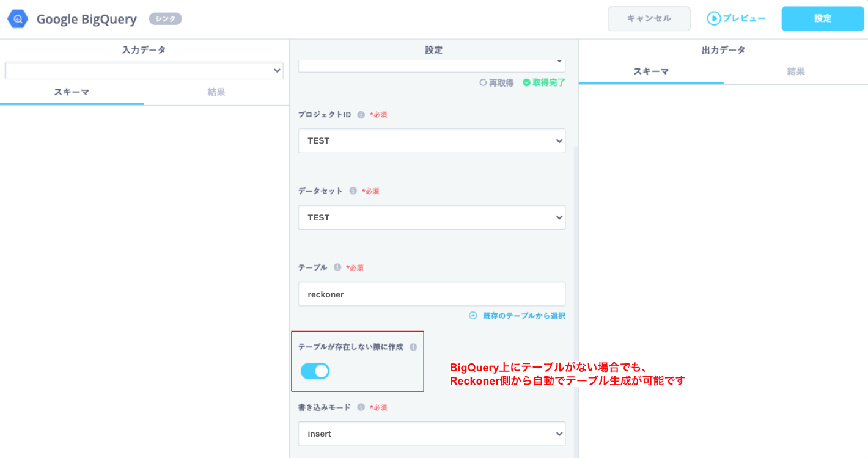Open the 入力データ source dropdown
The image size is (868, 458).
point(144,71)
